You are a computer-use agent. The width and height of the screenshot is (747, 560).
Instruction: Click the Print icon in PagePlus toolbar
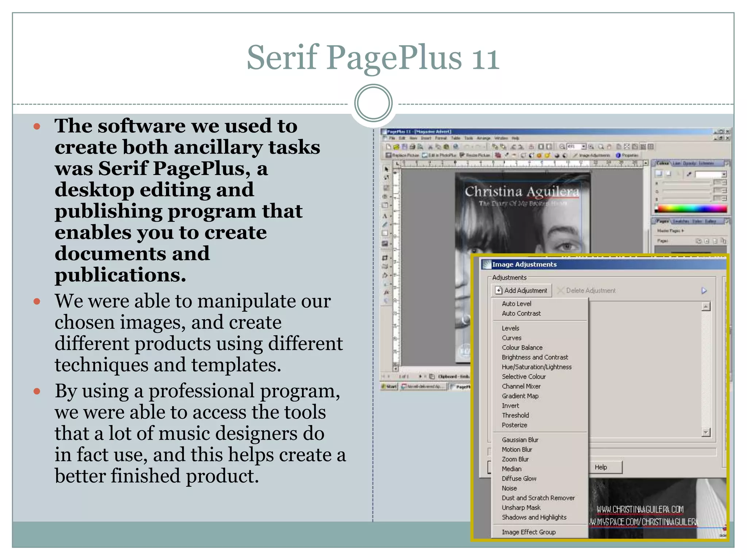(412, 147)
